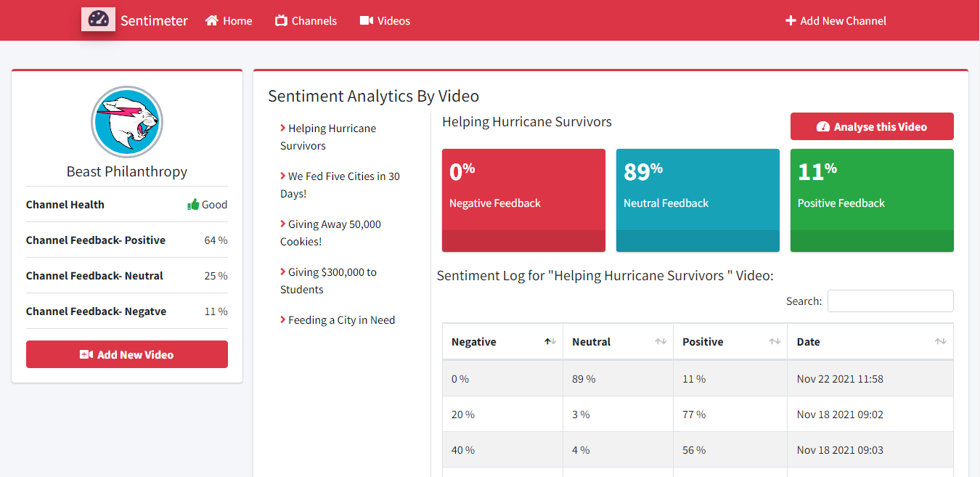Expand chevron beside We Fed Five Cities

coord(283,176)
